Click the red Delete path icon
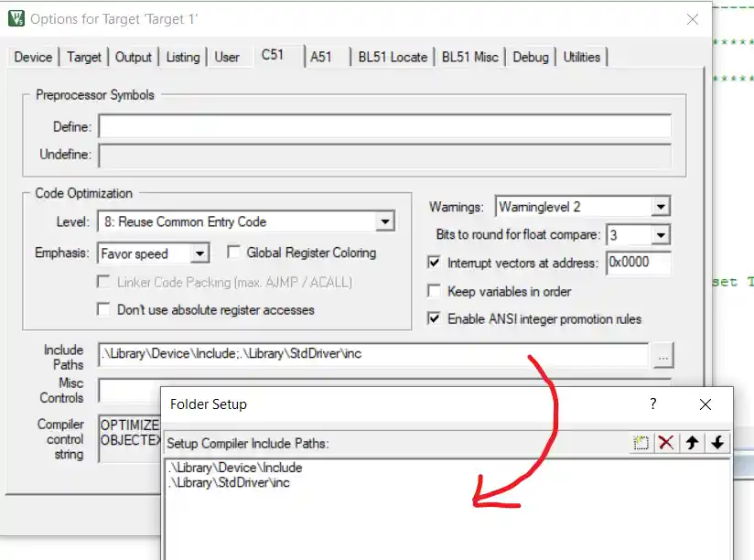This screenshot has width=754, height=560. (x=666, y=443)
